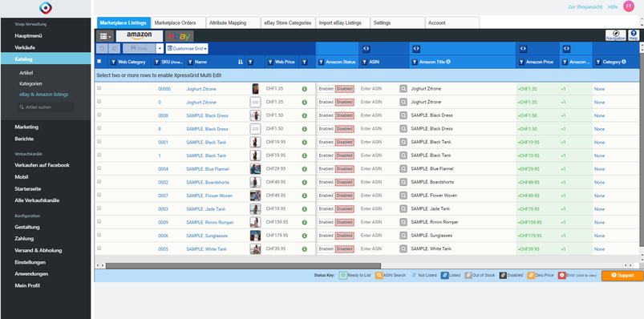Click the undo arrow in grid toolbar
Image resolution: width=644 pixels, height=319 pixels.
pos(102,48)
